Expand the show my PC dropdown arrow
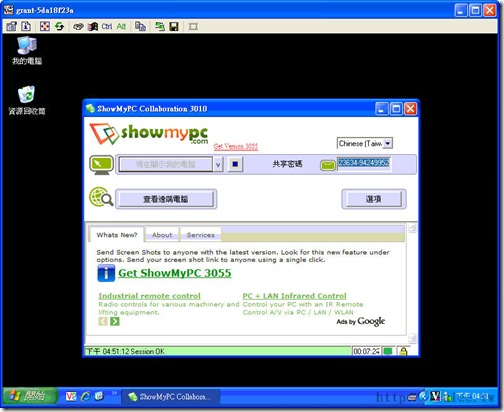 218,165
